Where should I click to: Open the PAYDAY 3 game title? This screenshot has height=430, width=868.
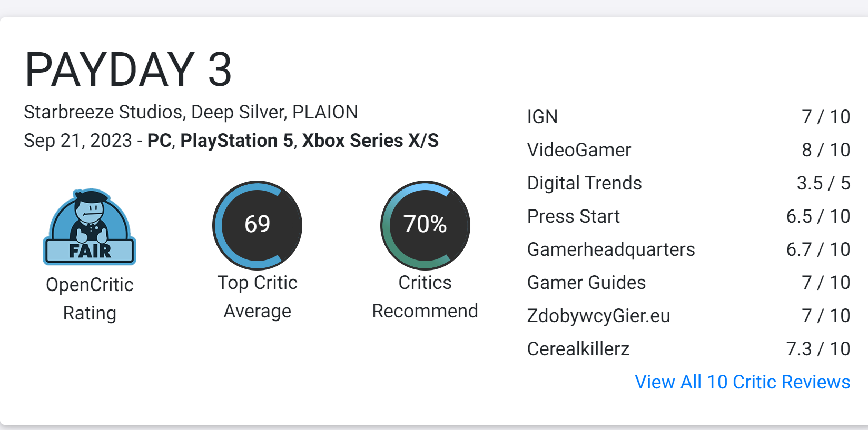coord(128,69)
